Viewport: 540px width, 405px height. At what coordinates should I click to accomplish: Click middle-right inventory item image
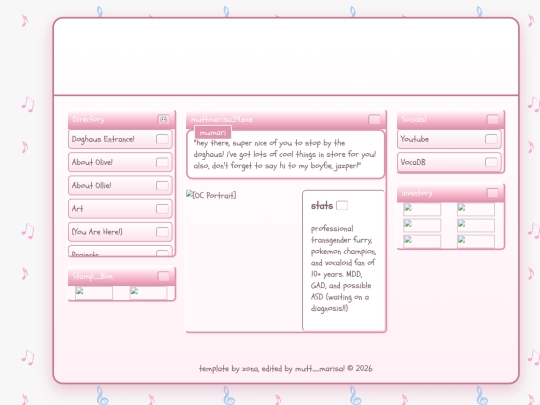pos(476,225)
